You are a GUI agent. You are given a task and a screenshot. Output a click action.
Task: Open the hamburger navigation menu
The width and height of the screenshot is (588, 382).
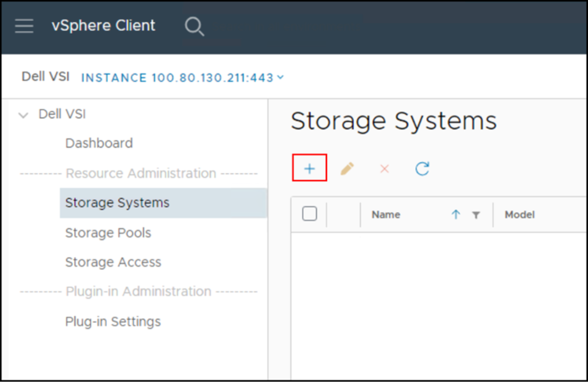pyautogui.click(x=24, y=26)
